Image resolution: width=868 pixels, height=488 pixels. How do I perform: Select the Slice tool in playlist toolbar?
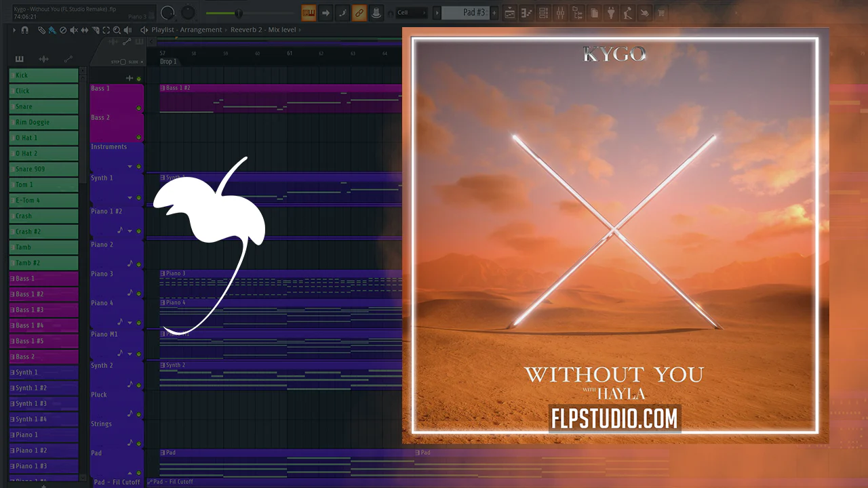[x=96, y=30]
